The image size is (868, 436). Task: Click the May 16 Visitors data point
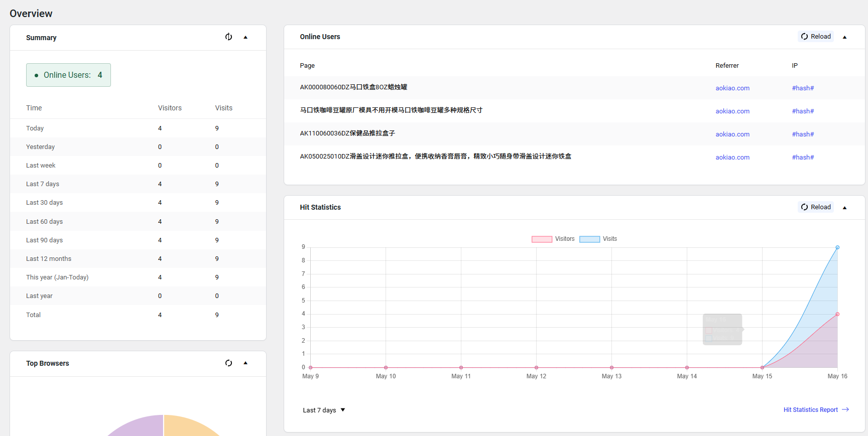(837, 314)
